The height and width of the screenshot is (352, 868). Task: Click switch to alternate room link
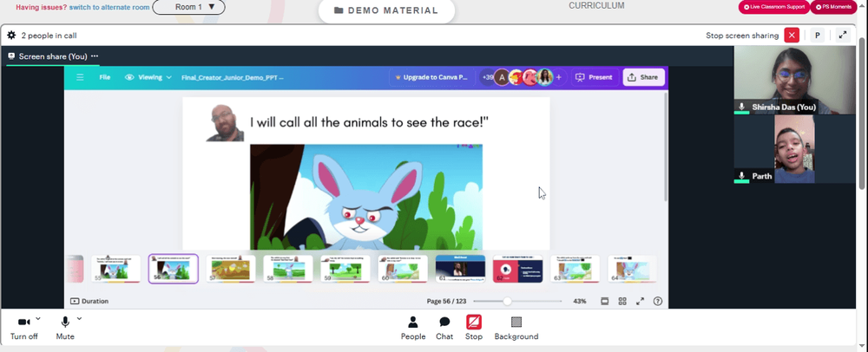pyautogui.click(x=109, y=7)
